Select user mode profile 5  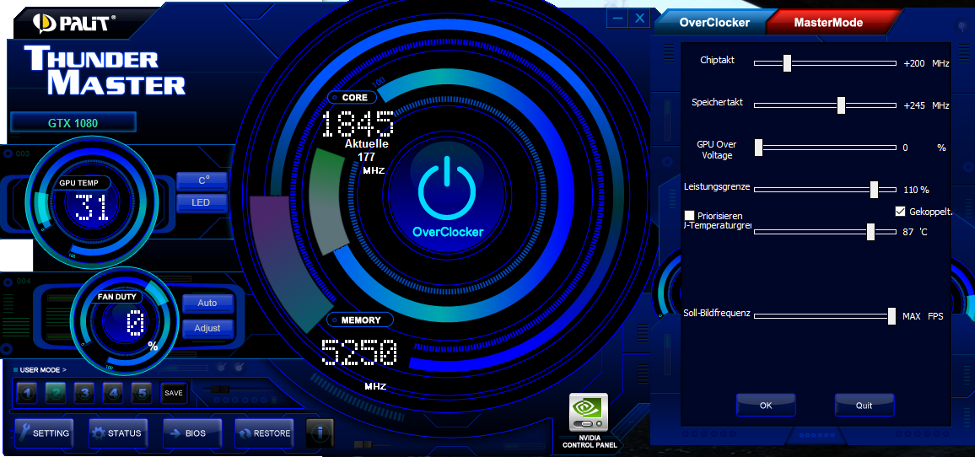(142, 393)
